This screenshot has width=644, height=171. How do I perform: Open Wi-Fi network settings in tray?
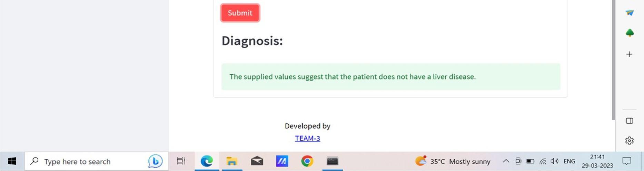[543, 161]
